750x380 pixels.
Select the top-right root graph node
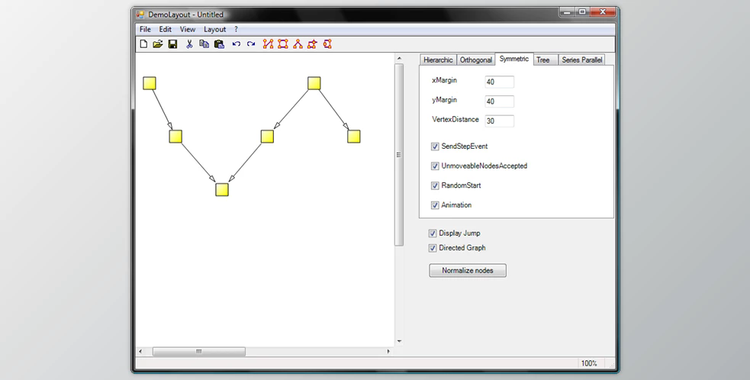click(x=314, y=83)
